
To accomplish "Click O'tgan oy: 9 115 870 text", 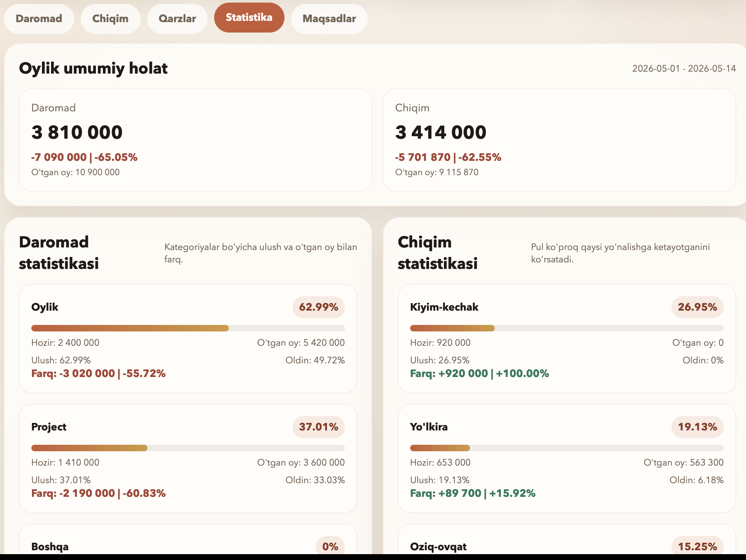I will click(x=437, y=172).
